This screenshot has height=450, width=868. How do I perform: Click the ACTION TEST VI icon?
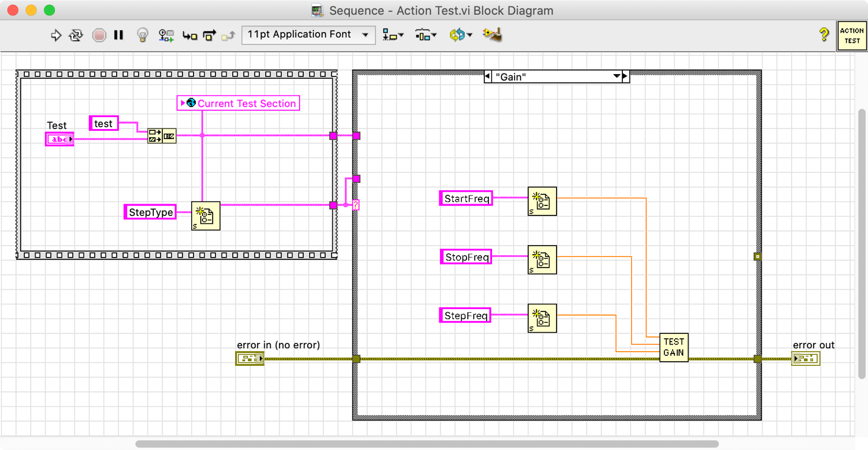[851, 36]
